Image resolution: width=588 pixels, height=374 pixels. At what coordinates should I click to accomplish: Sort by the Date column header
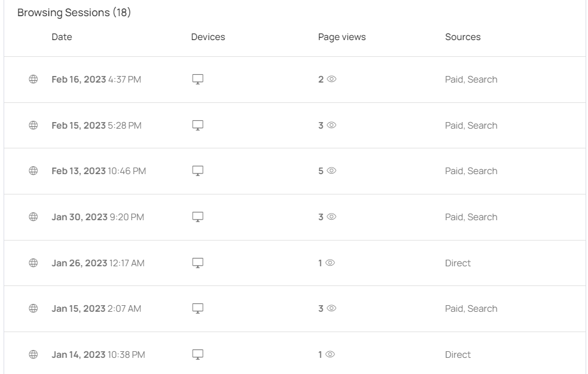tap(62, 37)
